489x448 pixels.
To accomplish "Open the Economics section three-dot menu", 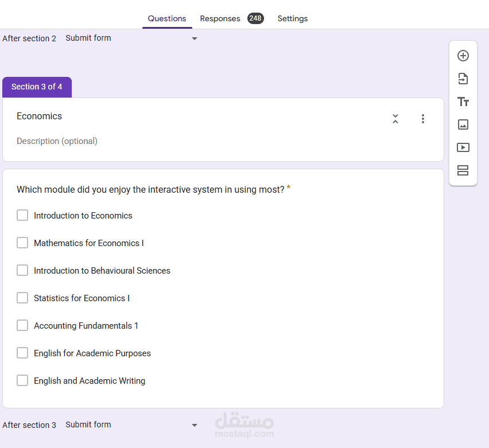I will pyautogui.click(x=423, y=119).
